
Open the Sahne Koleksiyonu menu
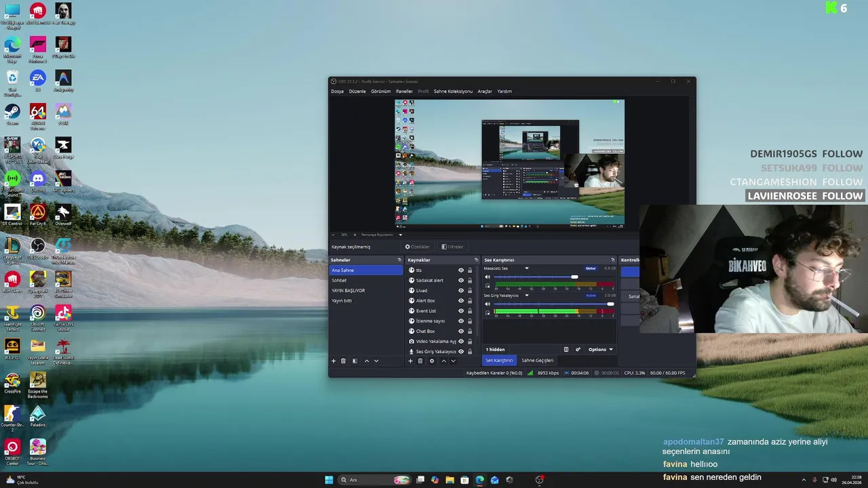[453, 91]
